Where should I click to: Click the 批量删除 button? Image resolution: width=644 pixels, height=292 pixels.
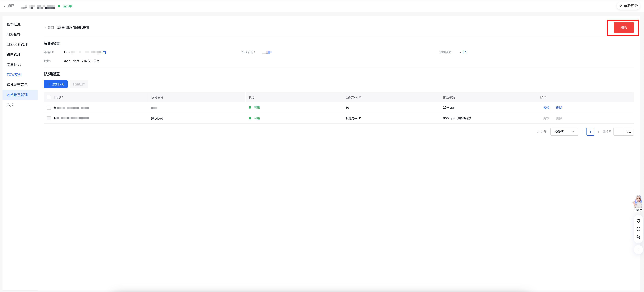79,84
